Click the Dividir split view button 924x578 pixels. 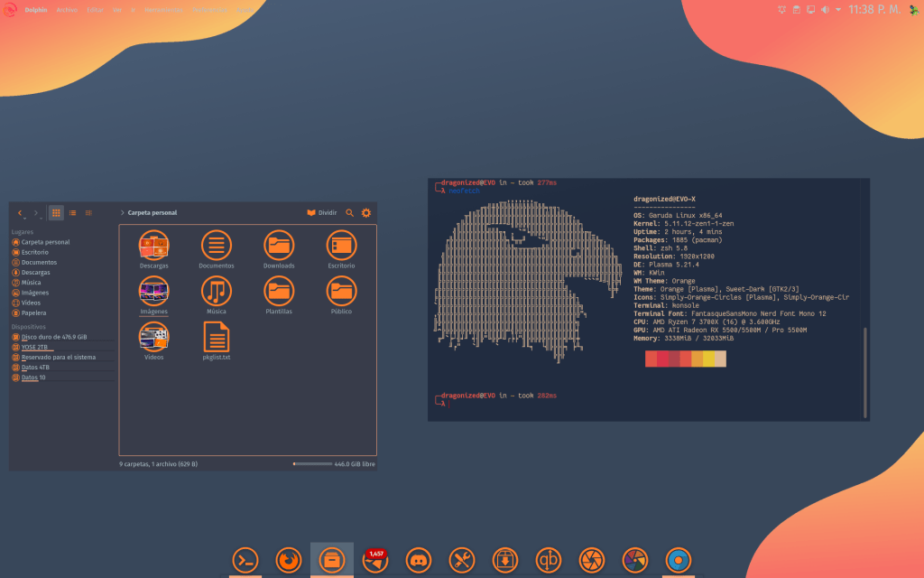pos(322,213)
